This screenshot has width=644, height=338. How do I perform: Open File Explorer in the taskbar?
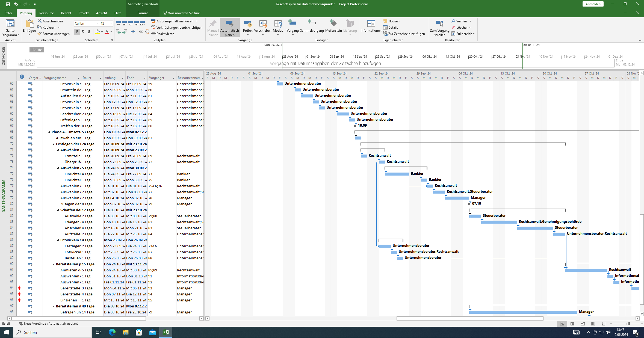125,332
